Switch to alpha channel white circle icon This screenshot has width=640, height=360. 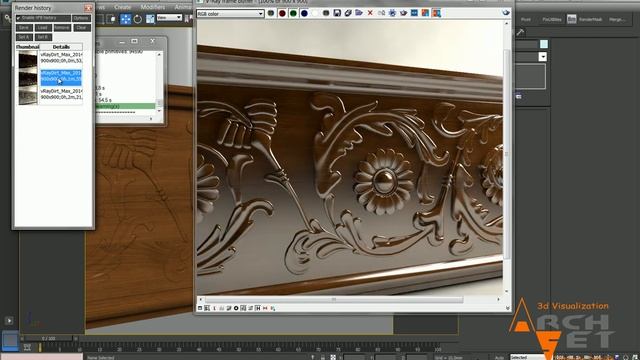pos(315,13)
